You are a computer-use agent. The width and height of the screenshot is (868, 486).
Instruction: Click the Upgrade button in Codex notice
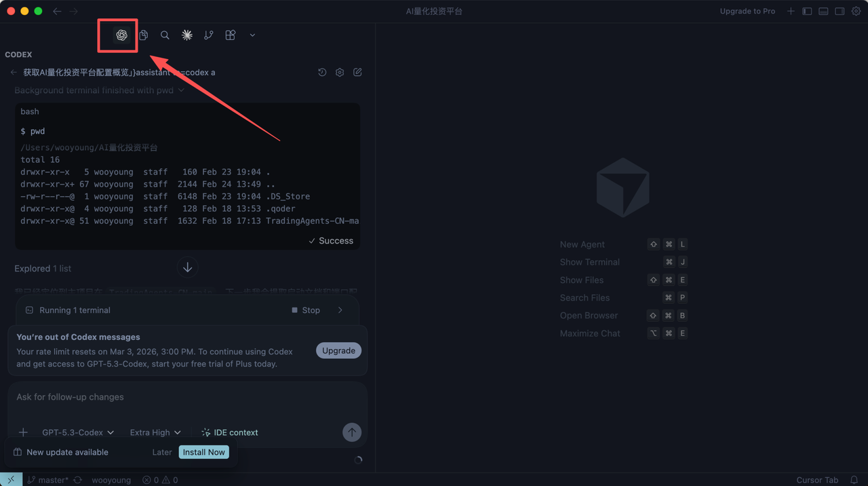pos(338,350)
